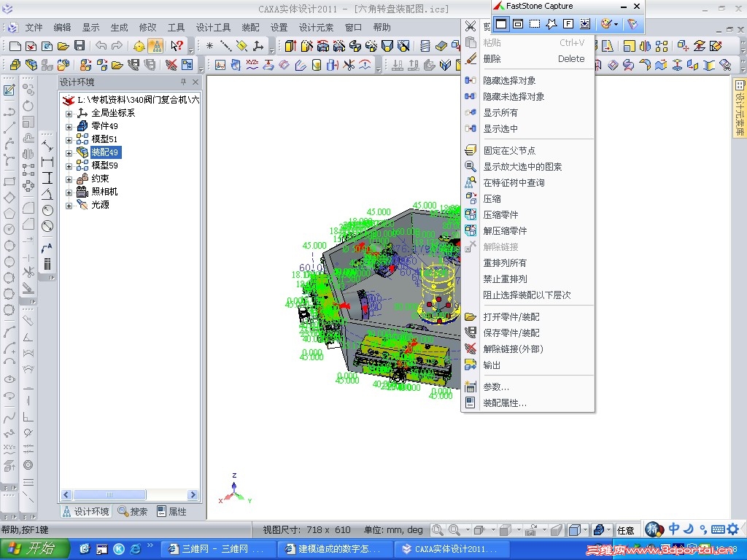The height and width of the screenshot is (560, 747).
Task: Click the Undo arrow icon
Action: click(x=101, y=46)
